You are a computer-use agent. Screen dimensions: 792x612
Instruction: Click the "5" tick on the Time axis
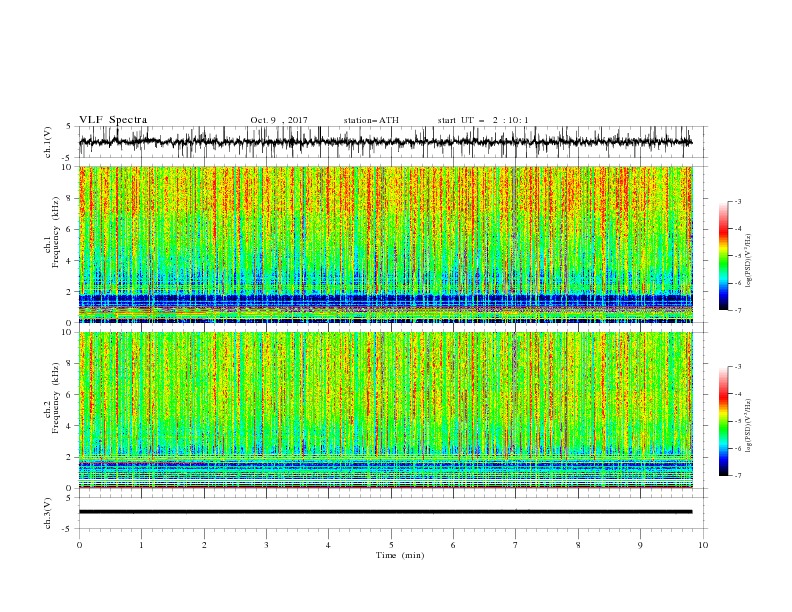(x=391, y=545)
